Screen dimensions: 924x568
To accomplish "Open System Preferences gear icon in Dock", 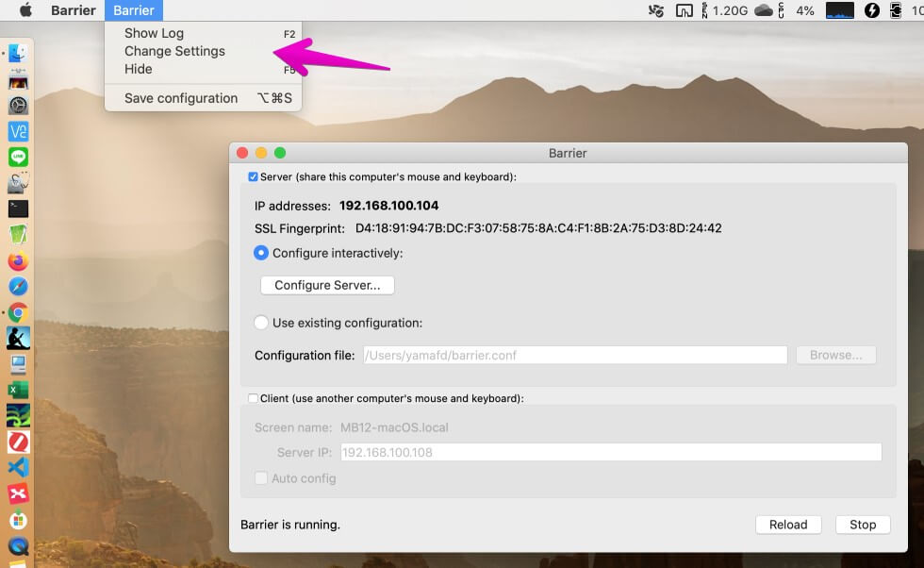I will (18, 106).
